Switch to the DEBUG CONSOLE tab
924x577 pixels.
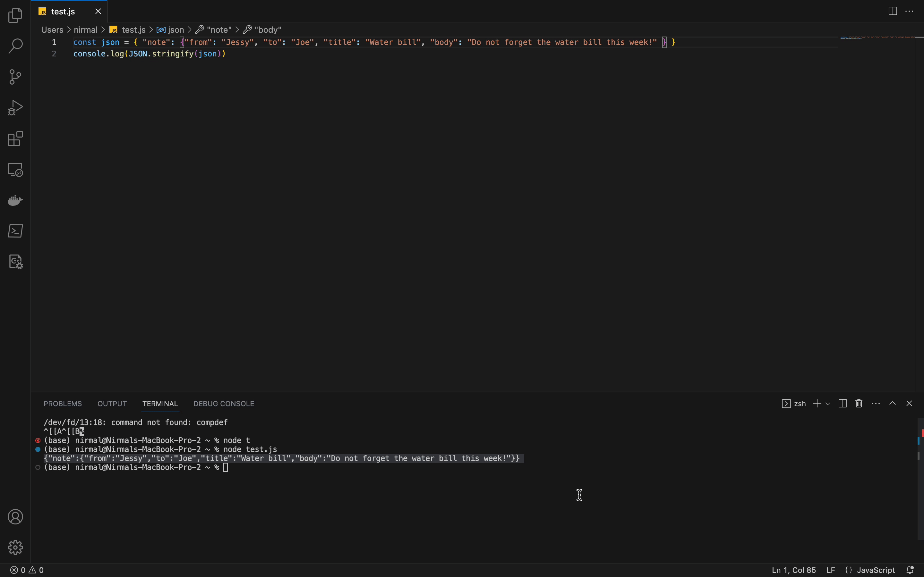(x=224, y=404)
